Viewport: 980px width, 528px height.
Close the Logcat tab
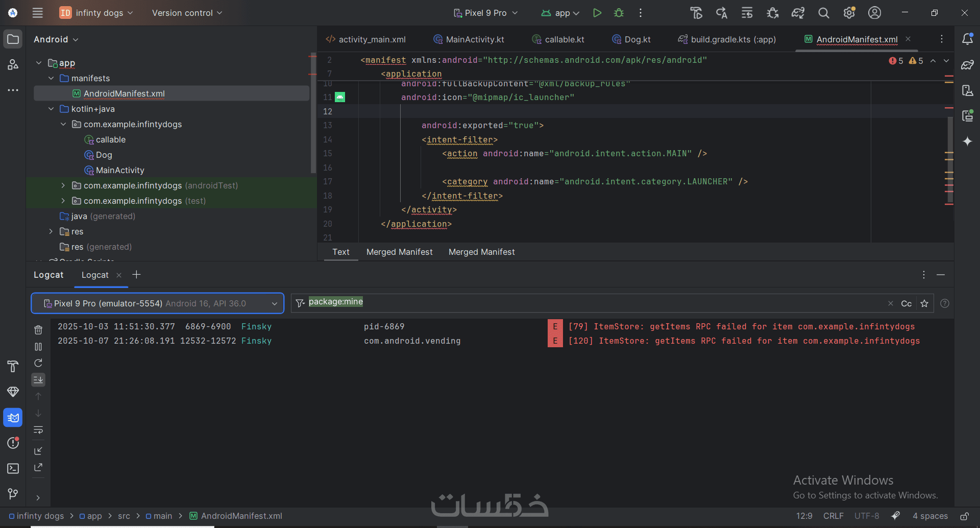(119, 275)
